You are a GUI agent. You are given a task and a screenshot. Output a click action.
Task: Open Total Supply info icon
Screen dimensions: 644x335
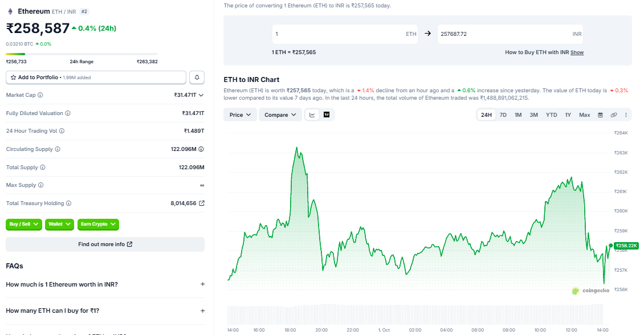tap(43, 167)
